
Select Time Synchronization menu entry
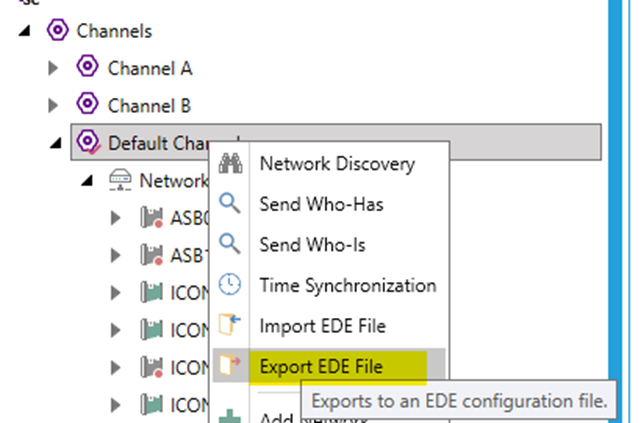pyautogui.click(x=347, y=285)
